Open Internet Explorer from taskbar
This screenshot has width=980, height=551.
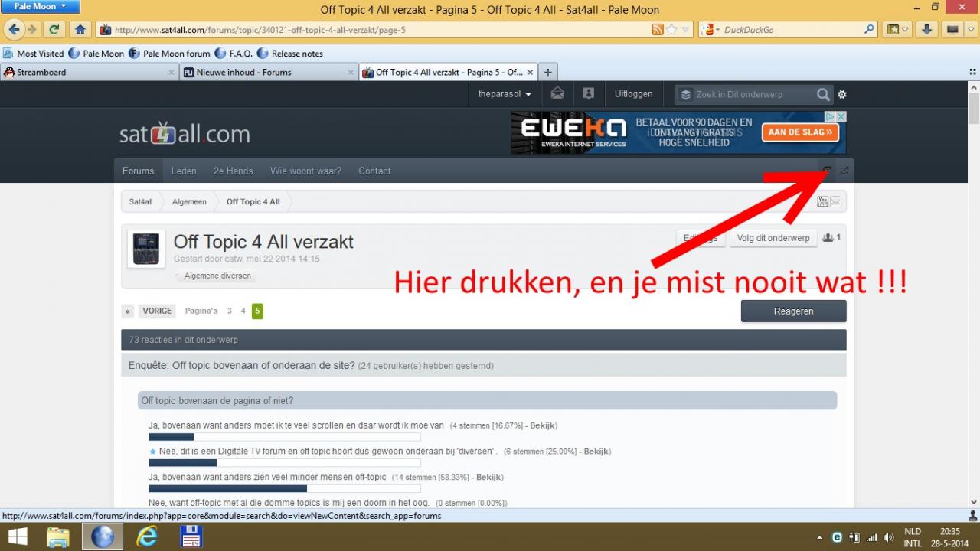[x=145, y=536]
